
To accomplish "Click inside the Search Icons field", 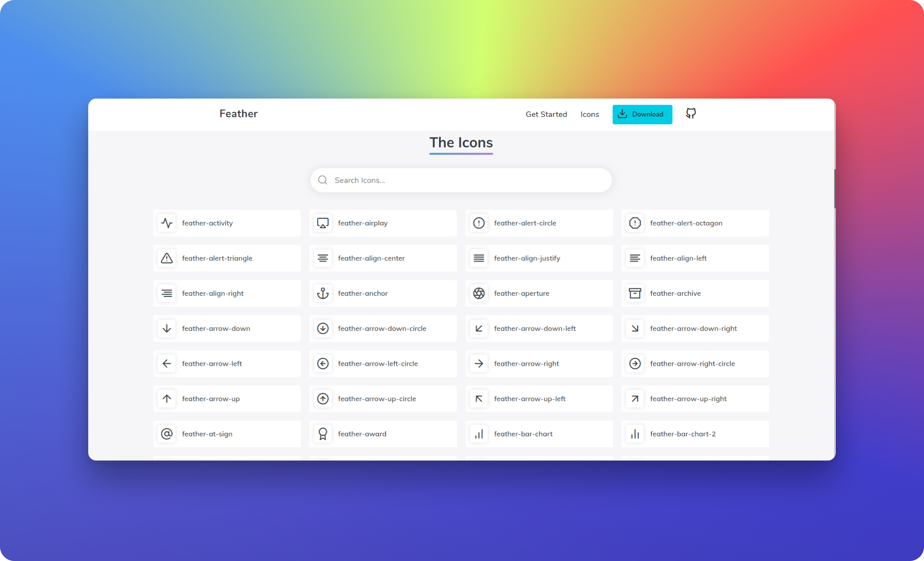I will (x=462, y=180).
